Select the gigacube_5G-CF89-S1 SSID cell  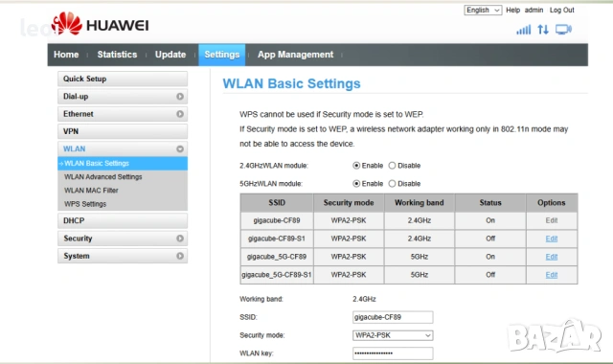click(277, 275)
